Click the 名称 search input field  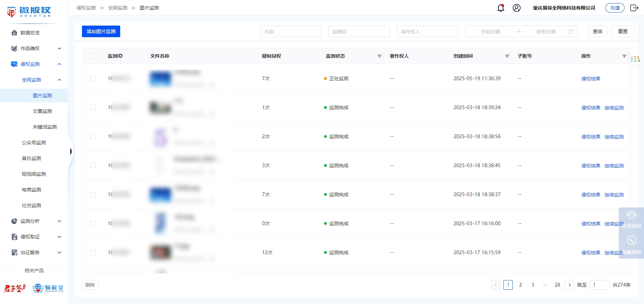pyautogui.click(x=291, y=31)
